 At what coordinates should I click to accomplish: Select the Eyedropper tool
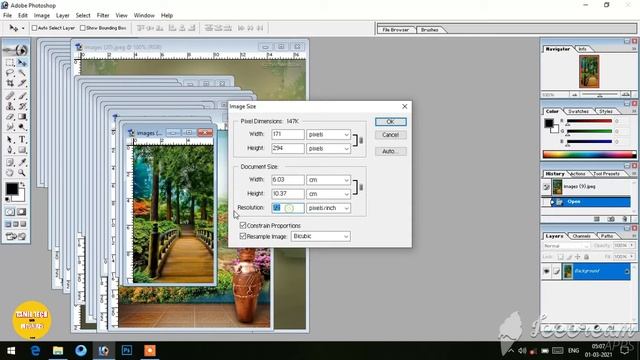(22, 162)
